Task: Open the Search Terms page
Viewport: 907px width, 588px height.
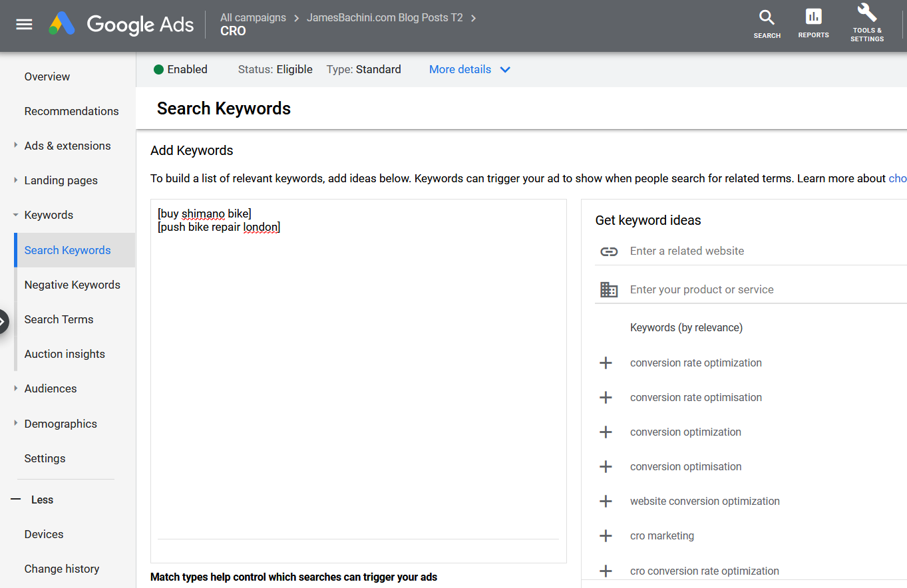Action: (59, 319)
